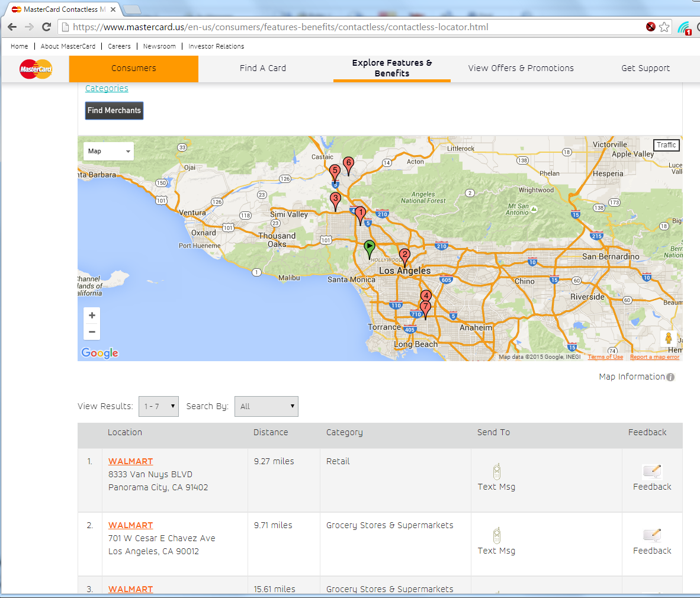Open the Search By All dropdown
The image size is (700, 598).
click(266, 407)
